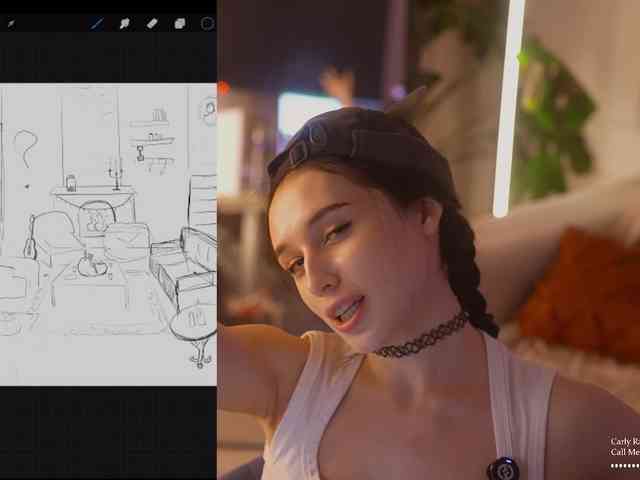Open the color picker circle
The width and height of the screenshot is (640, 480).
tap(207, 24)
